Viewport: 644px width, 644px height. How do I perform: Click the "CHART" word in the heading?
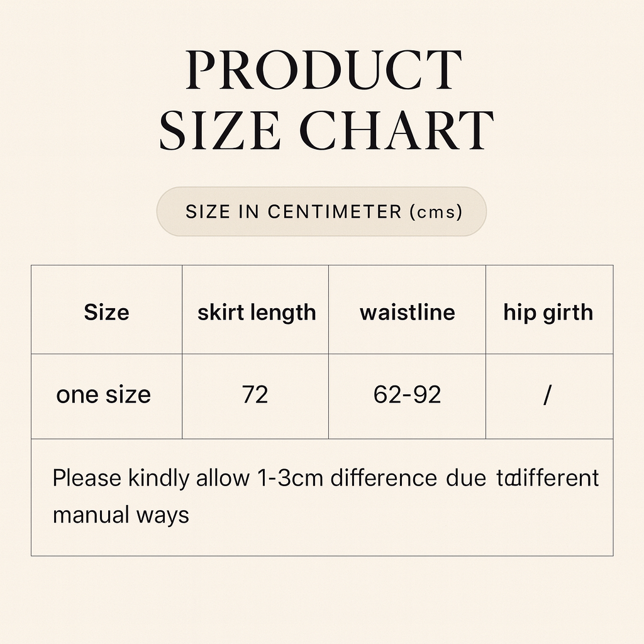396,130
